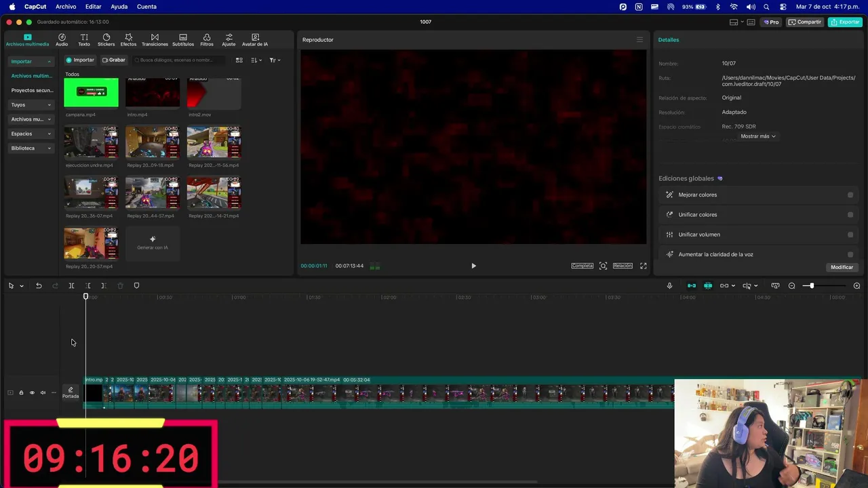868x488 pixels.
Task: Expand Mostrar más in Detalles
Action: pyautogui.click(x=758, y=136)
